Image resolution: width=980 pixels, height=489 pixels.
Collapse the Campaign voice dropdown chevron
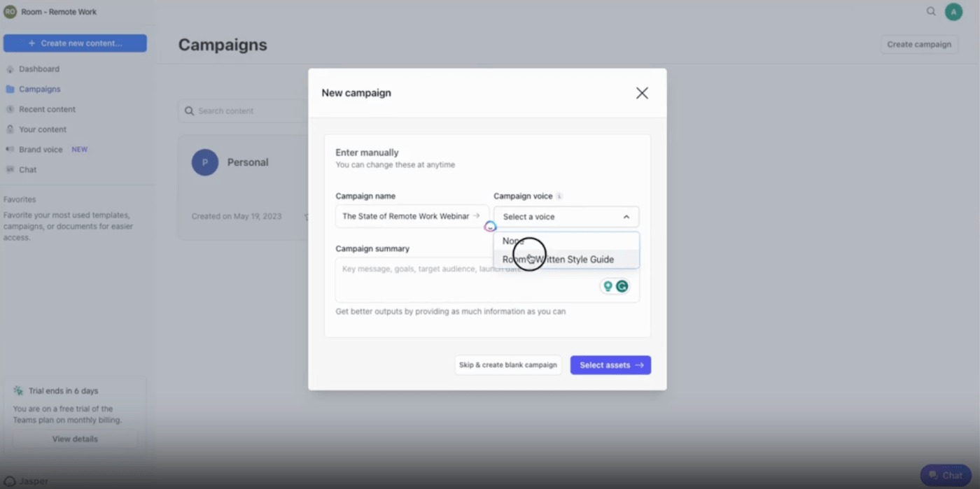(626, 217)
